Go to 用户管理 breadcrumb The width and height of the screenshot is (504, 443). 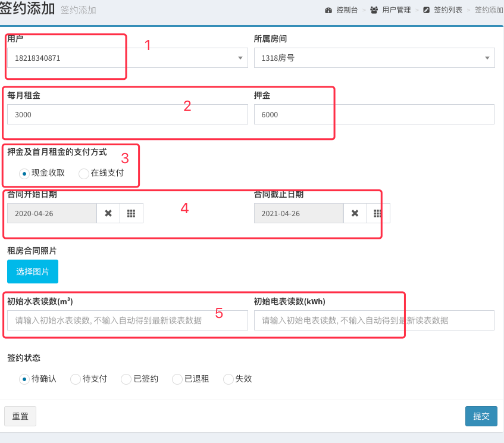(x=396, y=10)
